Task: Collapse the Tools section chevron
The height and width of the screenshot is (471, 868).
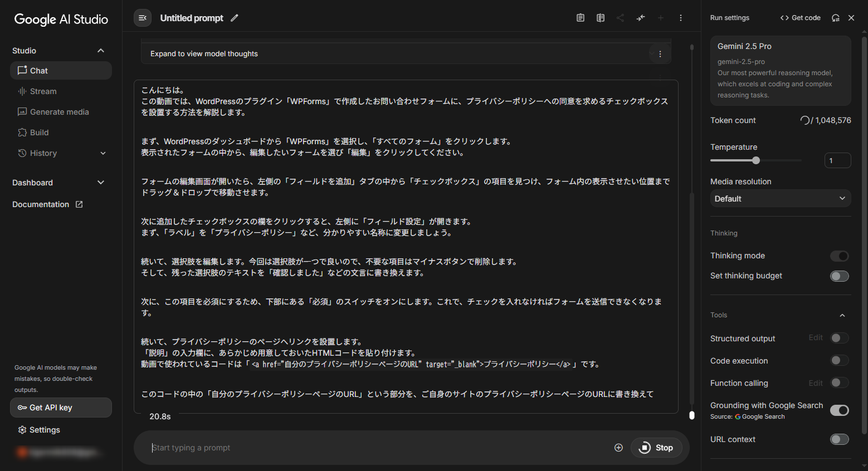Action: (842, 315)
